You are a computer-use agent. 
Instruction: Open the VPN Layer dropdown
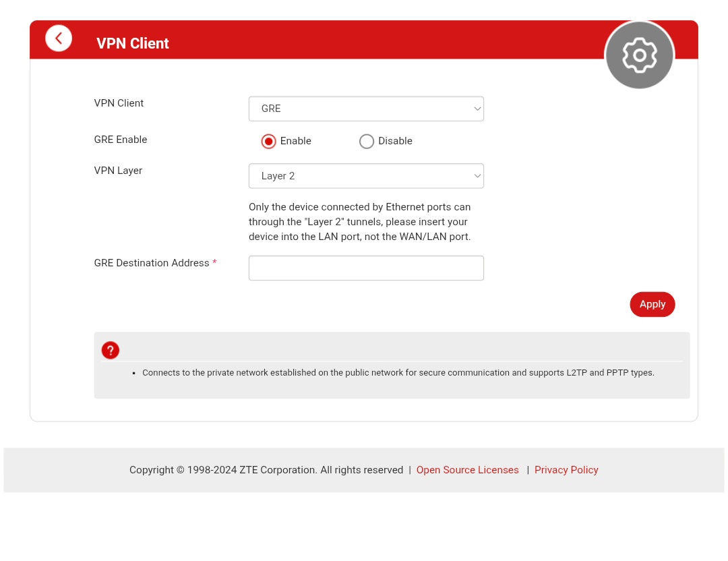366,176
